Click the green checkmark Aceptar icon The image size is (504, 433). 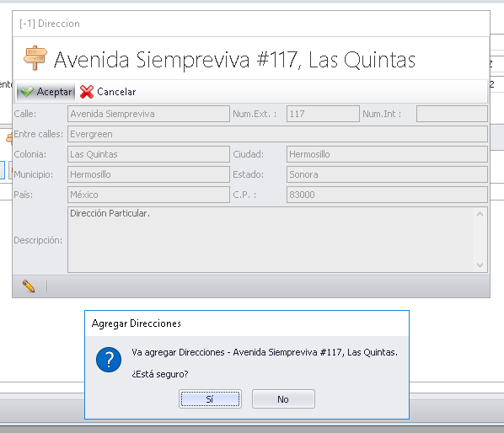[x=27, y=92]
